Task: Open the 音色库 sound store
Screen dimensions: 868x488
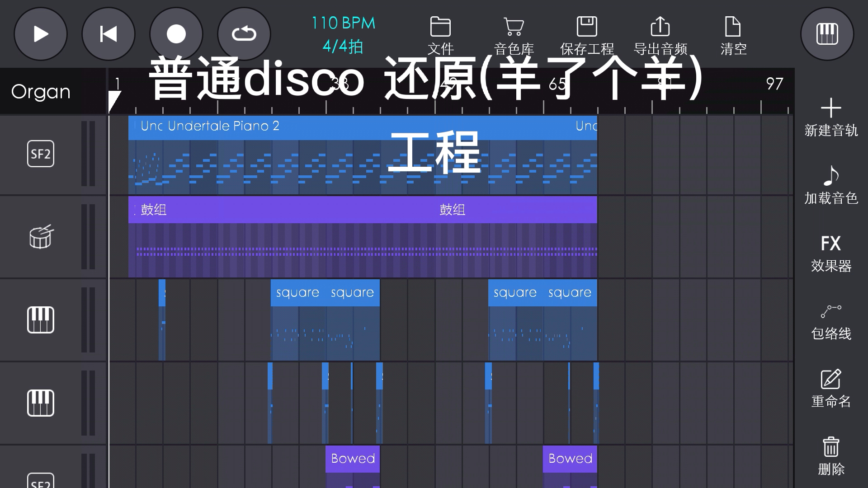Action: 514,36
